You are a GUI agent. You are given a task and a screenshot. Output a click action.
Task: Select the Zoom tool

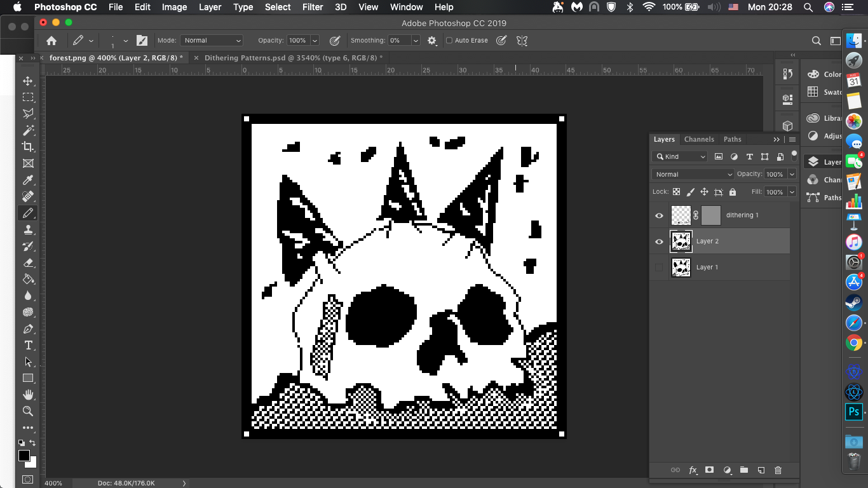(x=28, y=411)
